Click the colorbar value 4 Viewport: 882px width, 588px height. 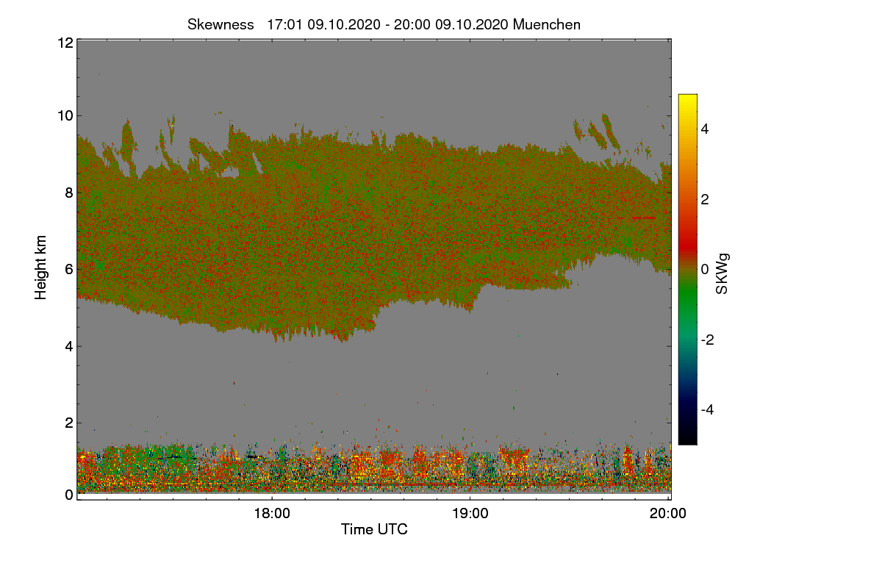click(705, 129)
